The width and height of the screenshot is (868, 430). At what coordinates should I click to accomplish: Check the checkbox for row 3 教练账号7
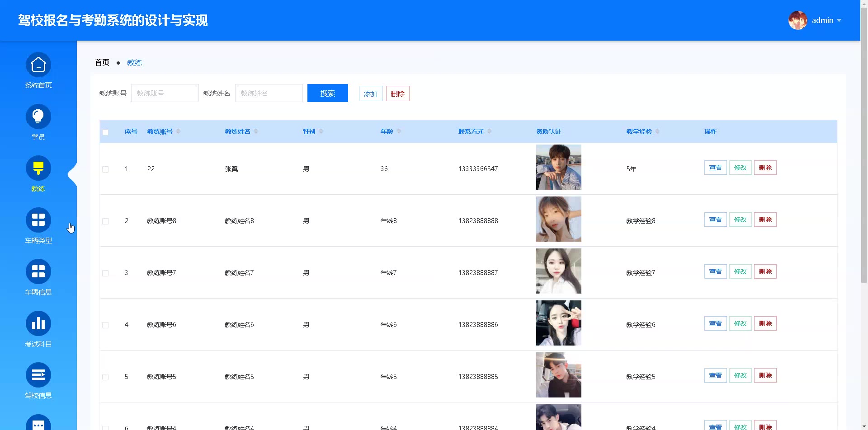105,273
